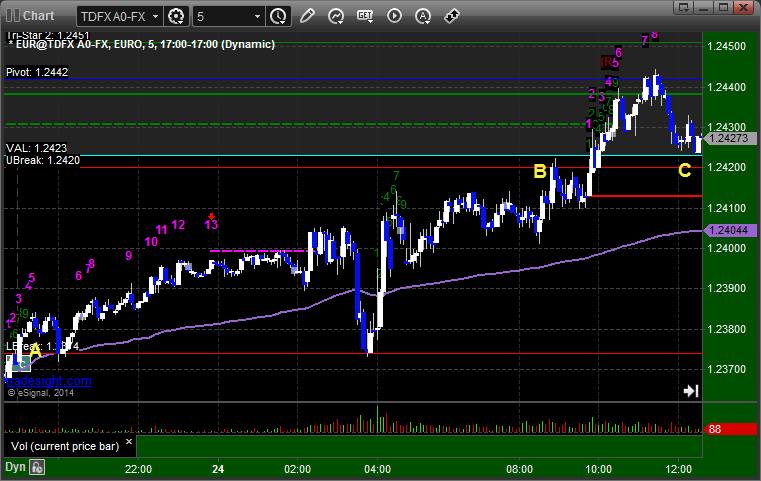The image size is (761, 481).
Task: Open the tradesight.com link
Action: [x=48, y=381]
